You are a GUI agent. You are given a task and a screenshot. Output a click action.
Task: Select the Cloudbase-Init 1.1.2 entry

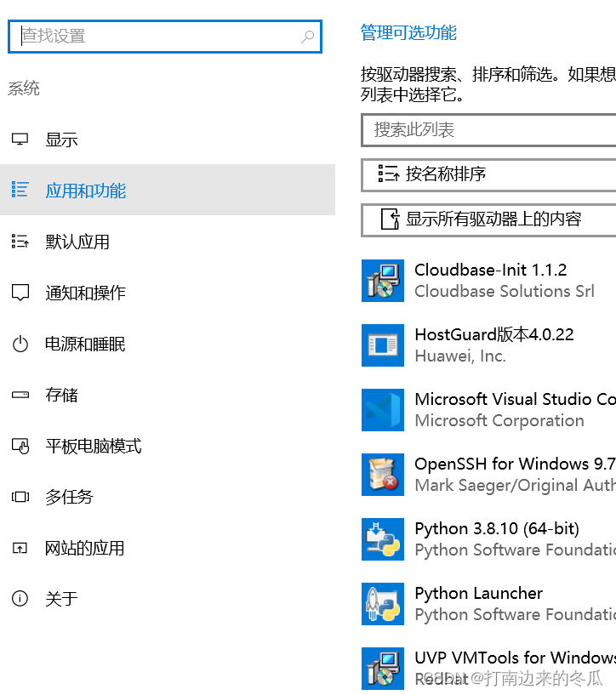(x=489, y=281)
